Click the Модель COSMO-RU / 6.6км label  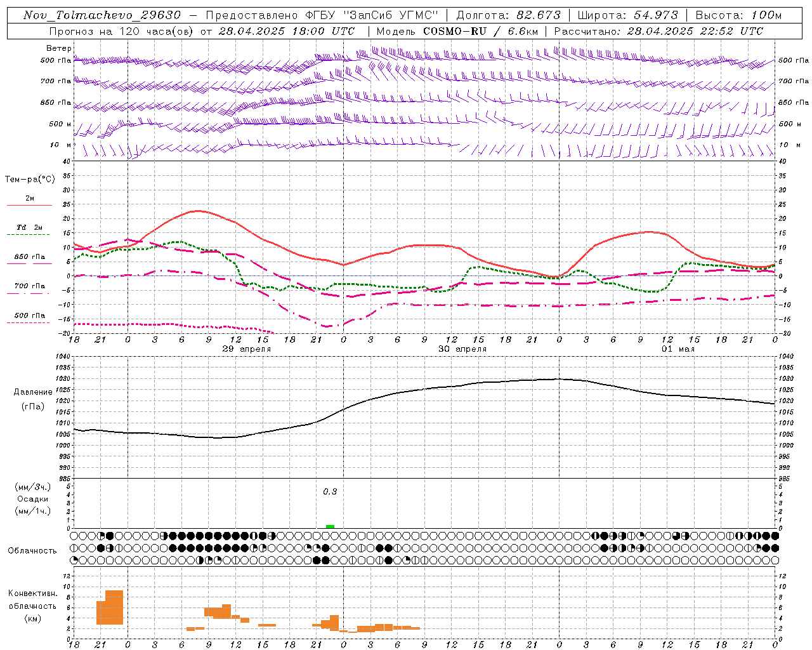(457, 31)
